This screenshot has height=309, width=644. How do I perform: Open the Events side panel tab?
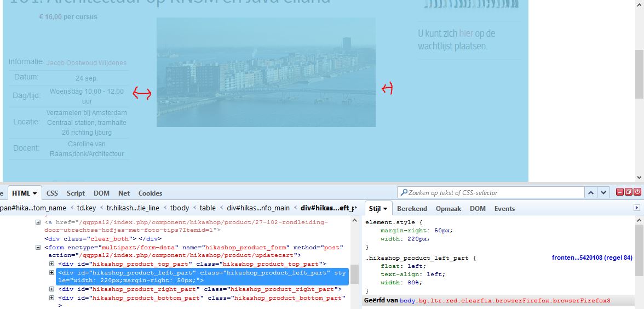point(504,209)
